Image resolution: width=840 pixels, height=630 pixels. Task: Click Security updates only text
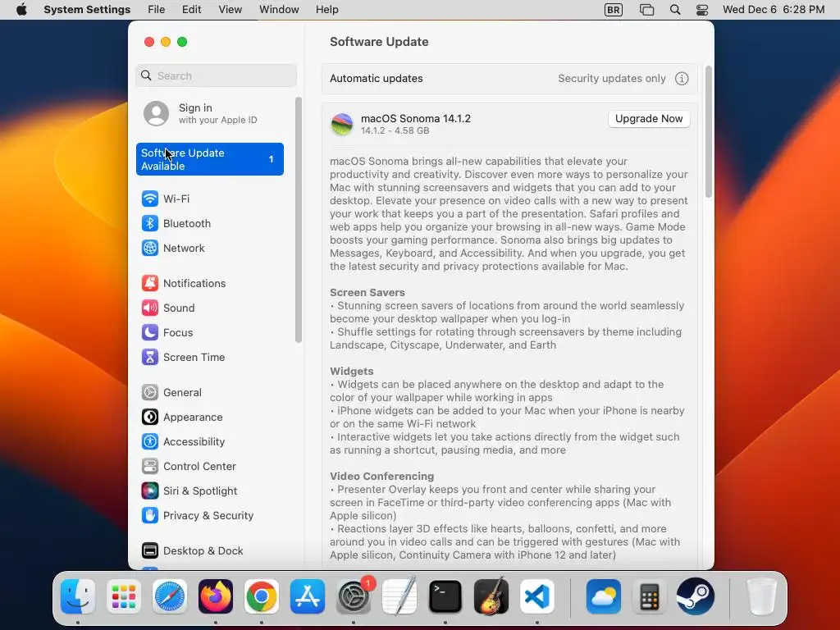click(612, 79)
